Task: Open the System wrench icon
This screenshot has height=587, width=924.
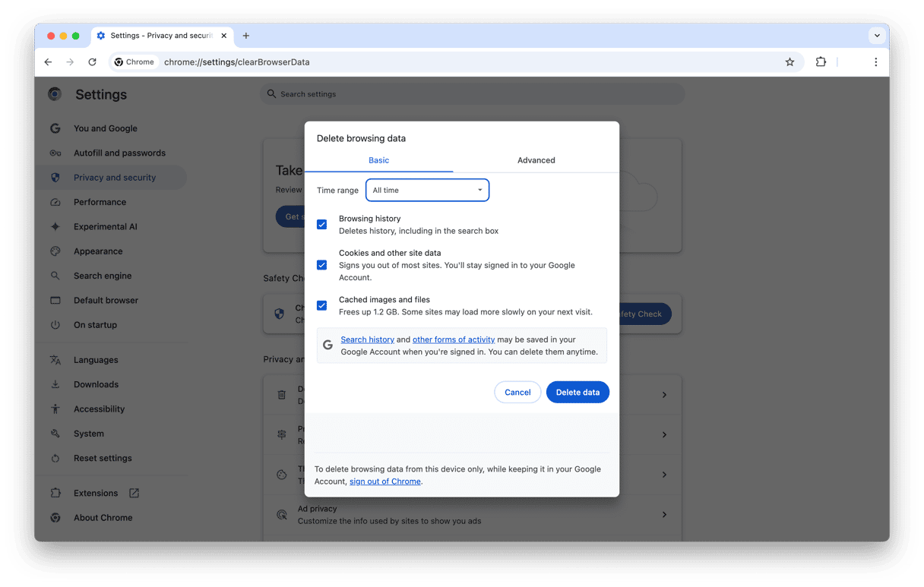Action: tap(55, 434)
